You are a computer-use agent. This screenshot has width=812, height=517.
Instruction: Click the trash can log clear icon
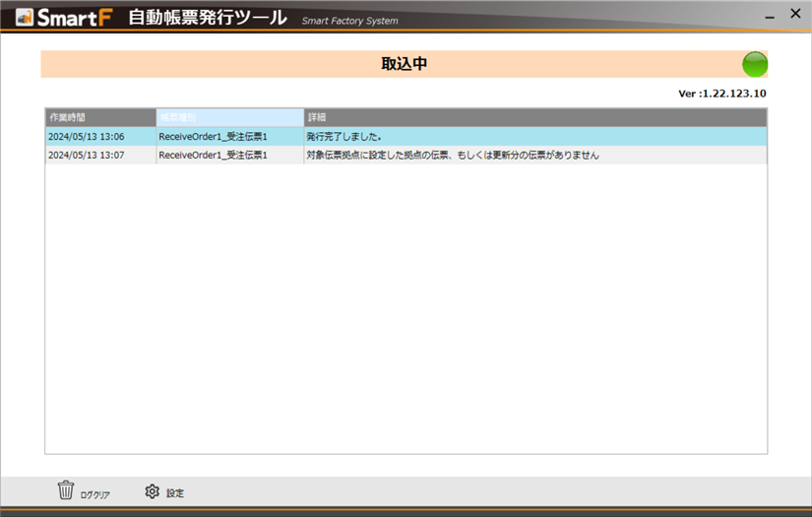tap(66, 490)
